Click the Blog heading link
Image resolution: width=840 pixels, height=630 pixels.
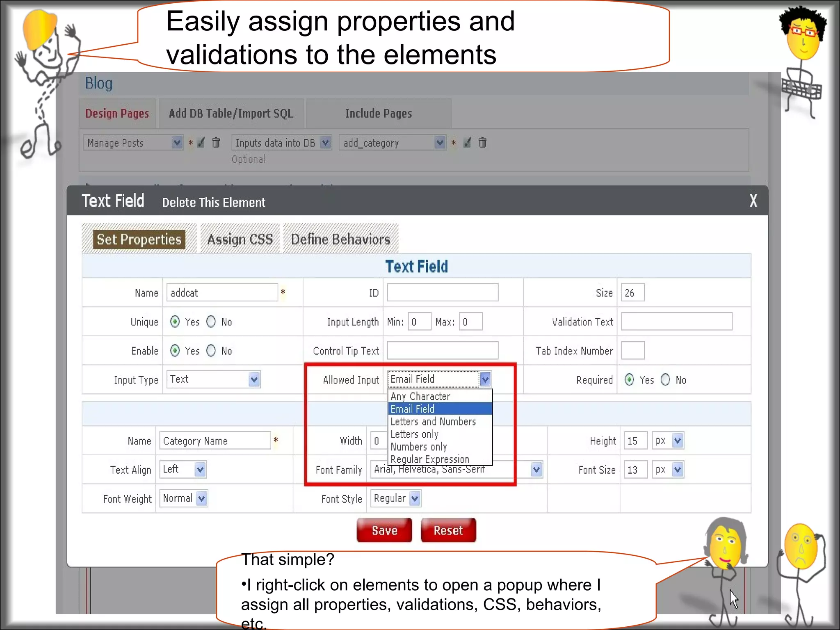pyautogui.click(x=99, y=83)
